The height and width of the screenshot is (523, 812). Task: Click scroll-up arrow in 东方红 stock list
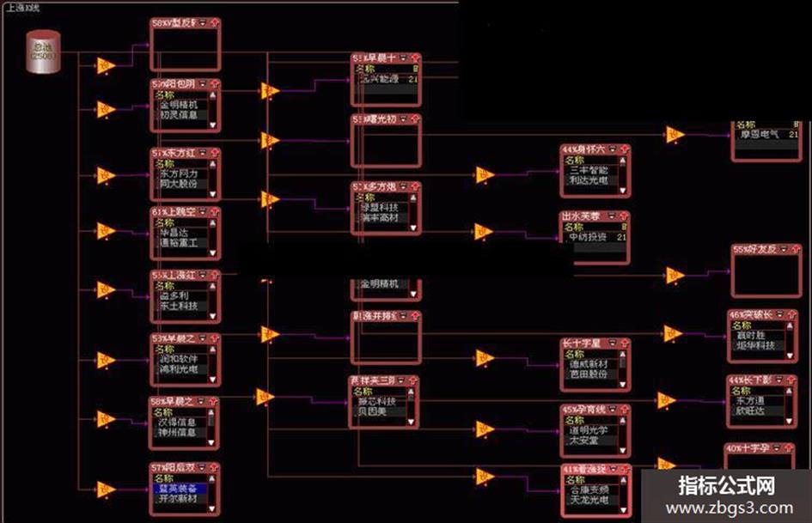tap(212, 164)
